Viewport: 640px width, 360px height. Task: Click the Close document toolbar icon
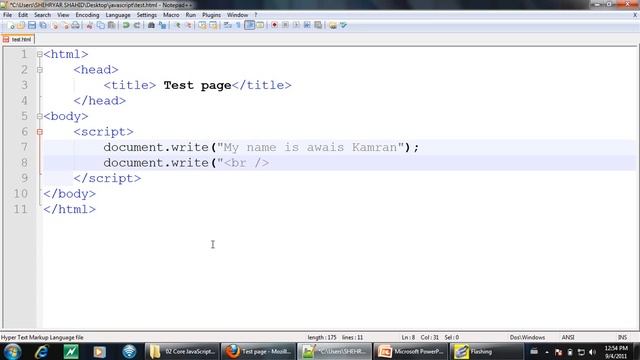click(x=55, y=25)
